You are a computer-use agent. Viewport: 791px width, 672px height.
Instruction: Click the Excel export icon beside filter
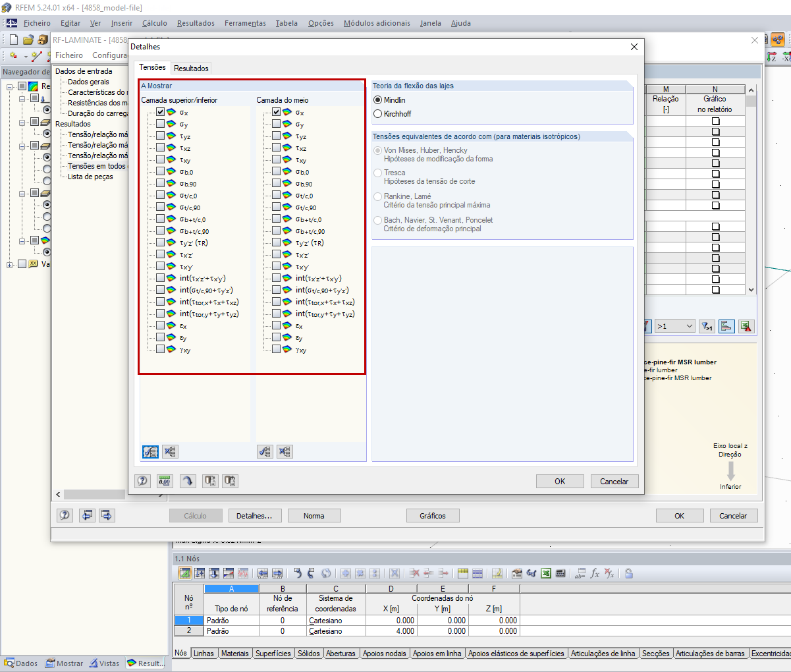coord(746,326)
